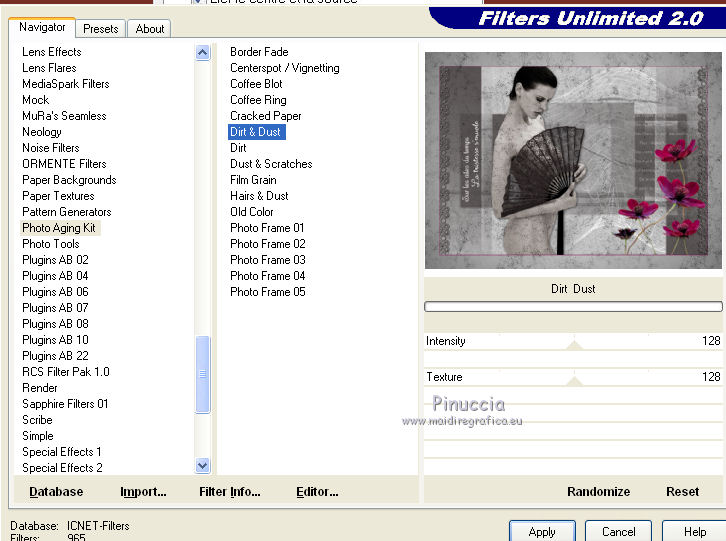This screenshot has height=541, width=726.
Task: Choose the Border Fade filter
Action: 259,52
